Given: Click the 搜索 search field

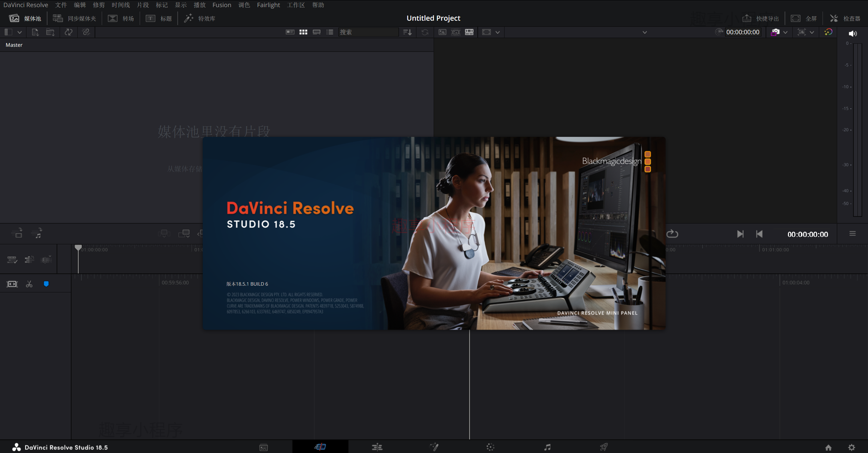Looking at the screenshot, I should pyautogui.click(x=368, y=32).
